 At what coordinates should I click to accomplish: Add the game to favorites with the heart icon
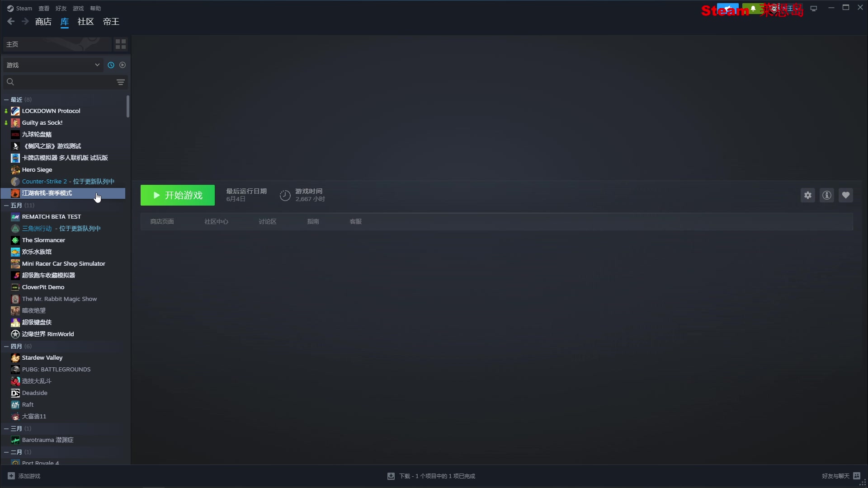(x=846, y=195)
